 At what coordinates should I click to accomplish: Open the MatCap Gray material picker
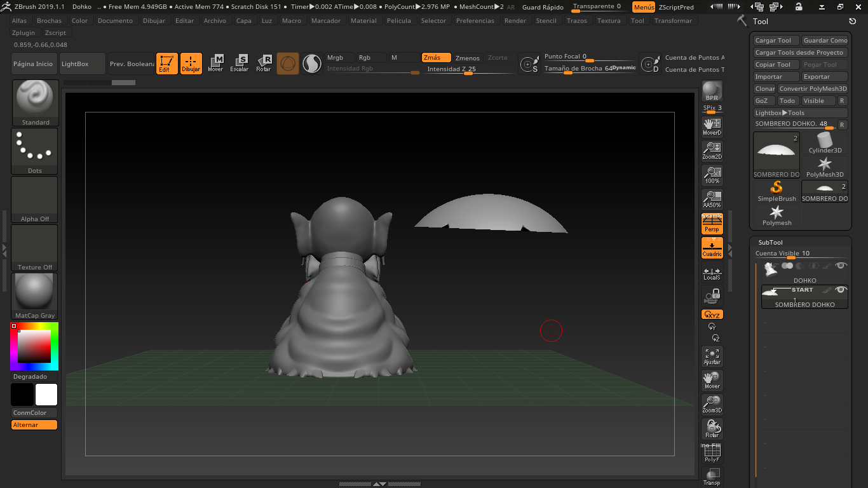click(x=35, y=296)
